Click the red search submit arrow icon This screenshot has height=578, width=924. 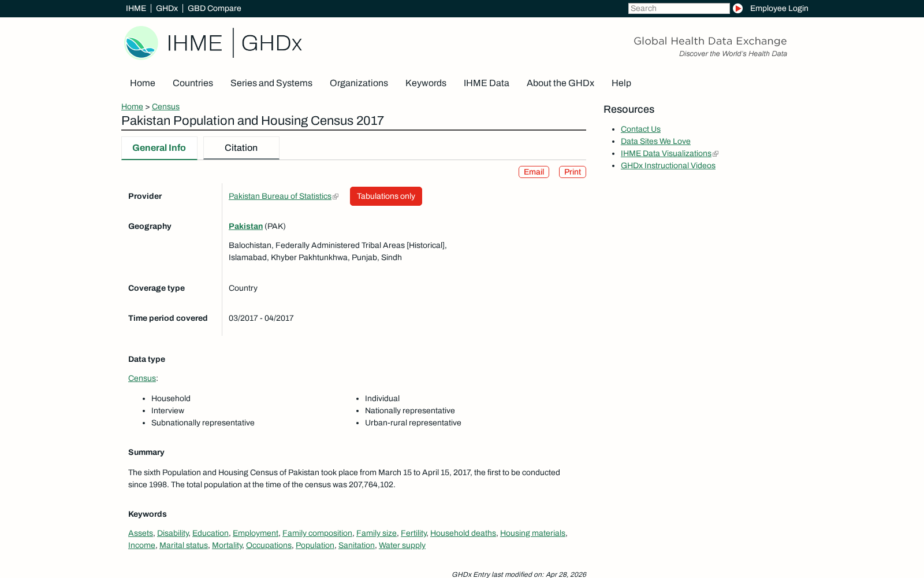click(737, 8)
